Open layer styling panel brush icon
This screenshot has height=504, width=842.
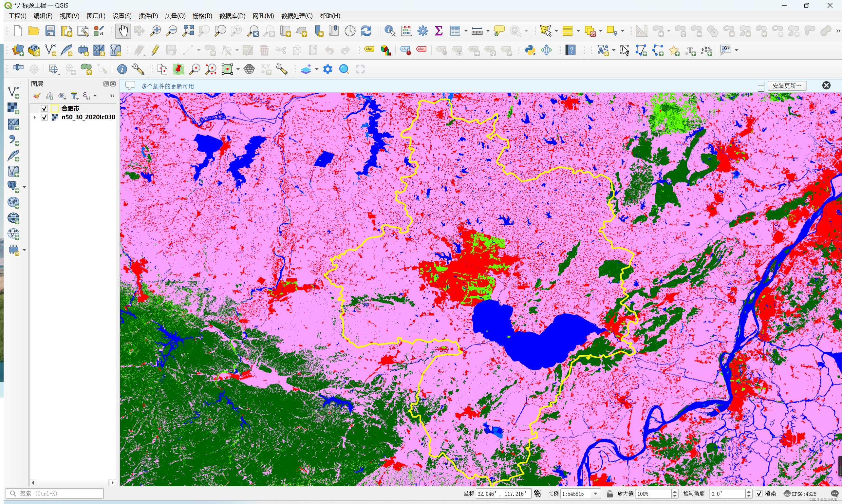pos(37,96)
